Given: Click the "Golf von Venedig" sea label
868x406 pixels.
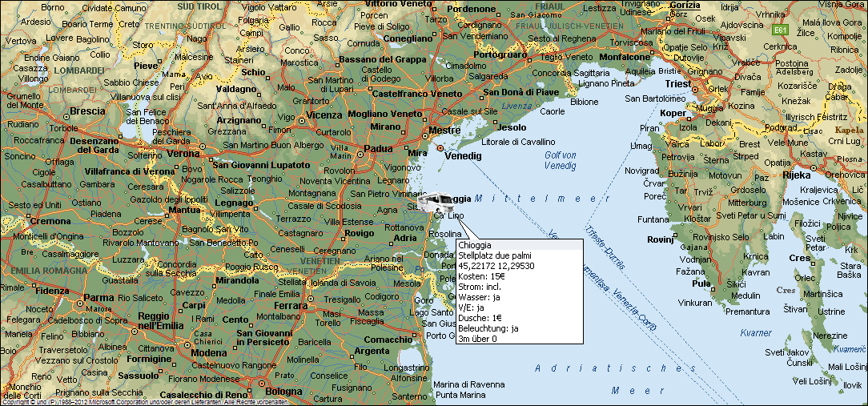Looking at the screenshot, I should click(x=560, y=160).
